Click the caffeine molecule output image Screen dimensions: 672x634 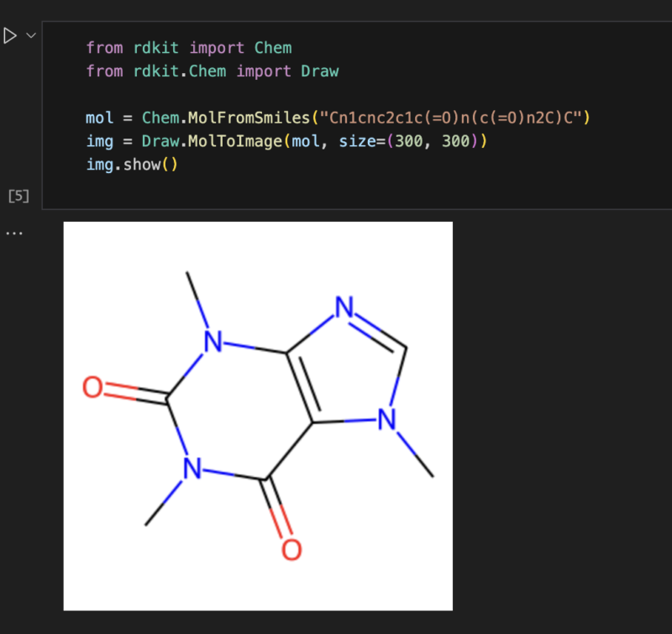tap(258, 416)
